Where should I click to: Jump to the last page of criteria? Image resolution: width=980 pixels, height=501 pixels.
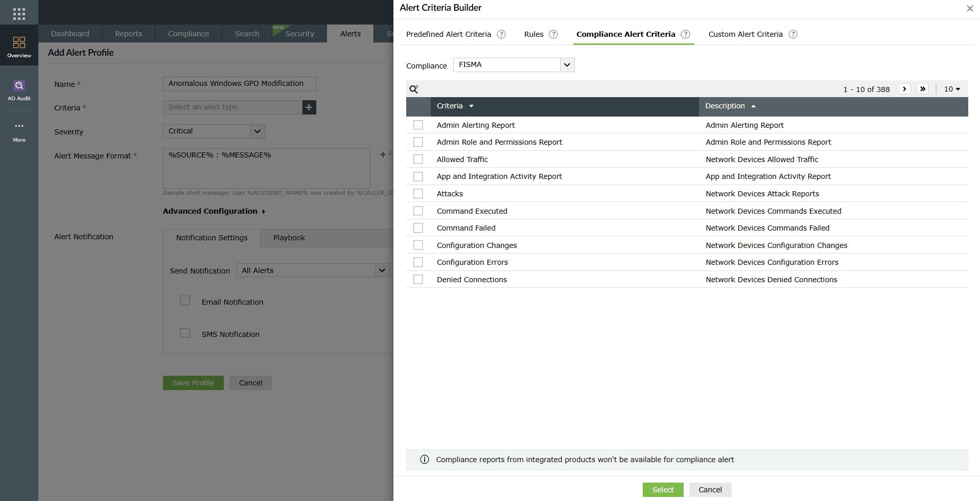pos(923,88)
